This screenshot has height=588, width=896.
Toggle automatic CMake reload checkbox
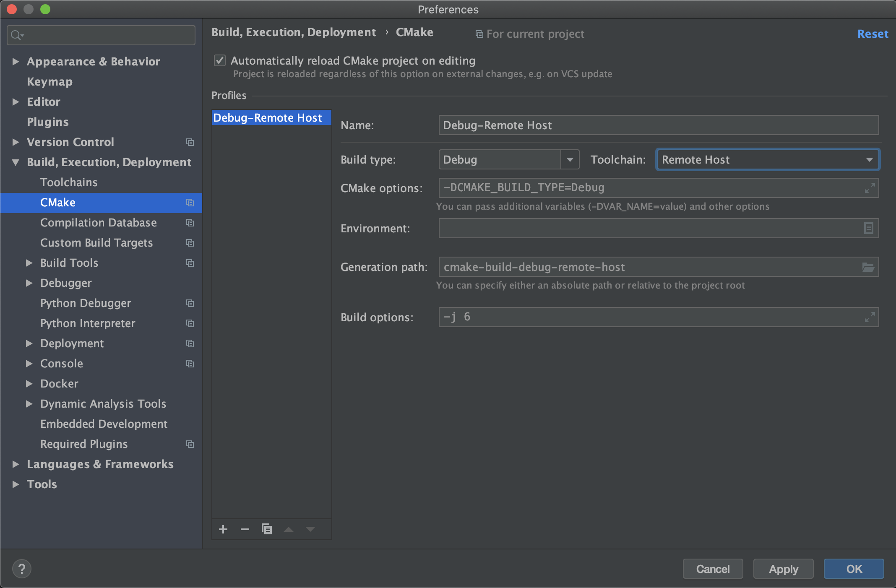[x=220, y=61]
